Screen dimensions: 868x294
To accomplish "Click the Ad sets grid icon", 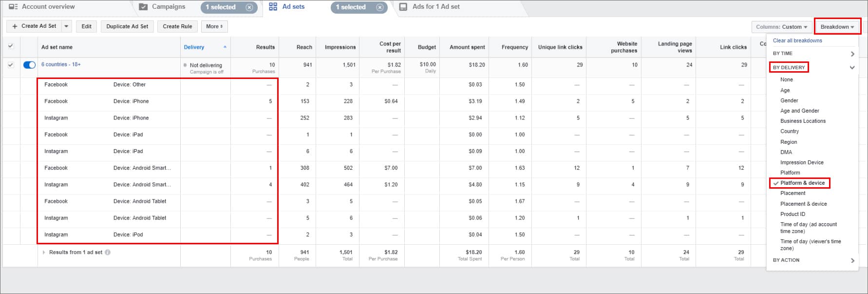I will [x=273, y=7].
